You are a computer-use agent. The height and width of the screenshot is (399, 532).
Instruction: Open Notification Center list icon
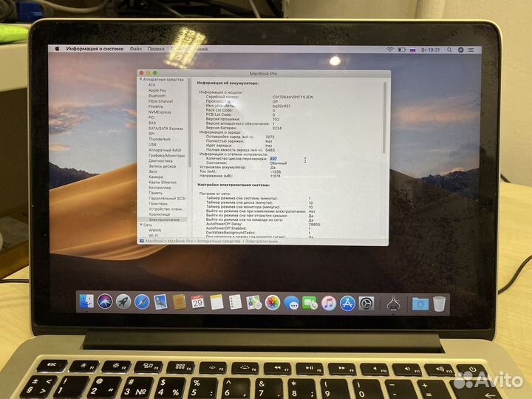[x=471, y=50]
